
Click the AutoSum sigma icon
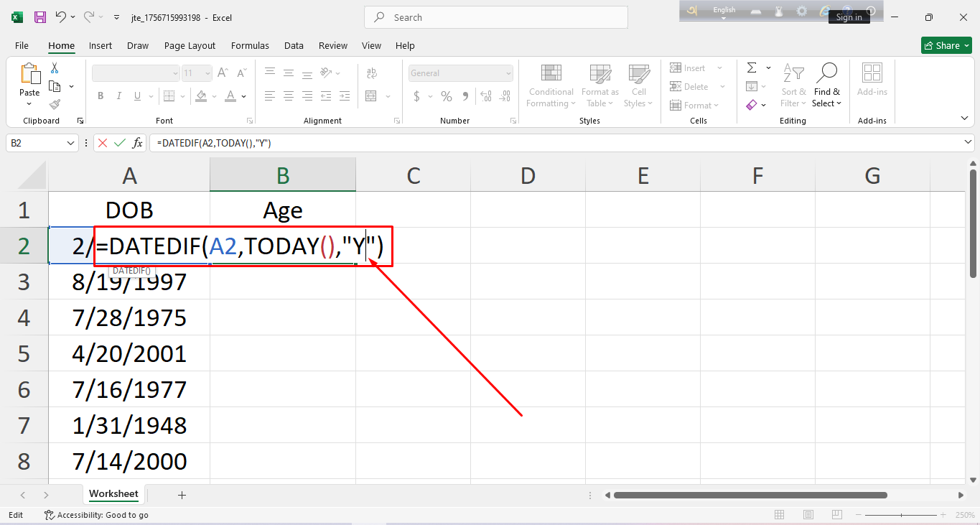(x=752, y=68)
